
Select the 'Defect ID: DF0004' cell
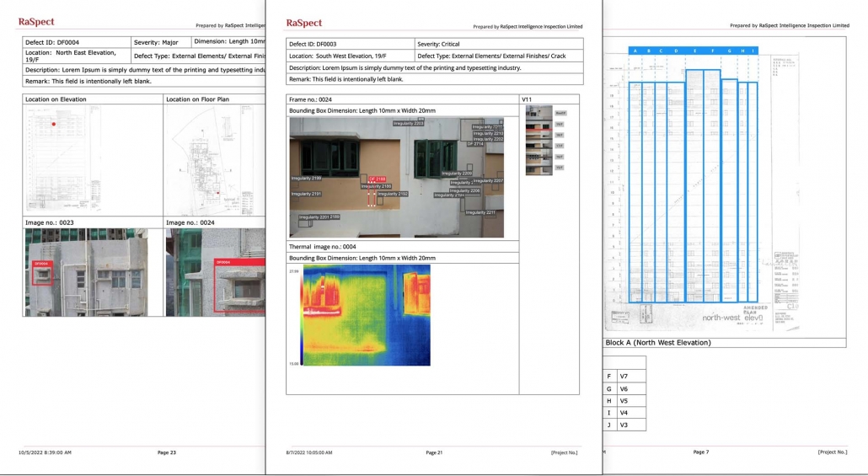[77, 42]
